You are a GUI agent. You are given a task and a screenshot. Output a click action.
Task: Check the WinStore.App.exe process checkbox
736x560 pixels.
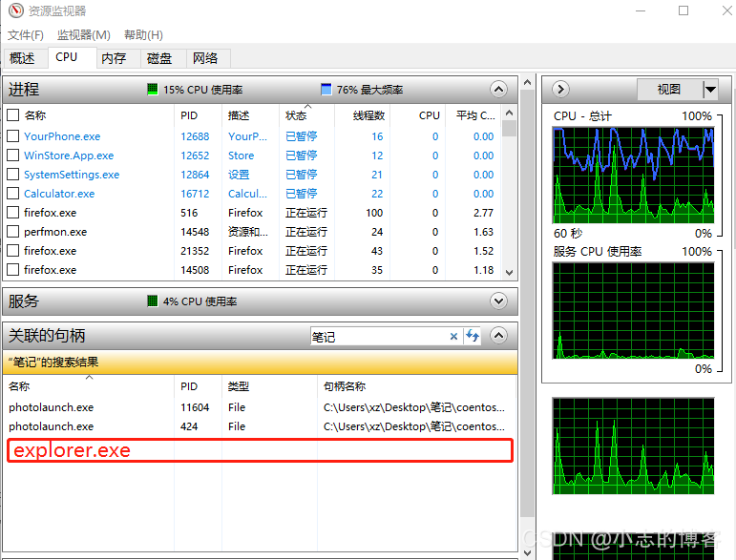click(x=13, y=156)
